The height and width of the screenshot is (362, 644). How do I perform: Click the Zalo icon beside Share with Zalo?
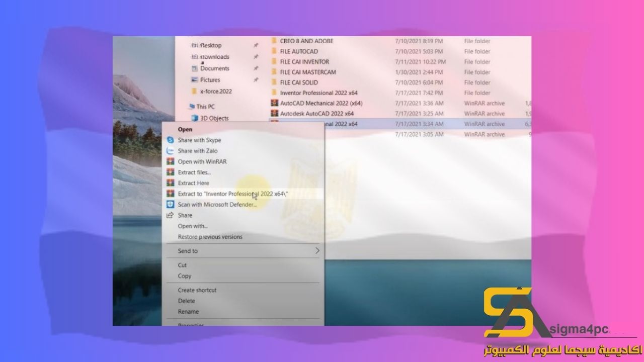(170, 151)
